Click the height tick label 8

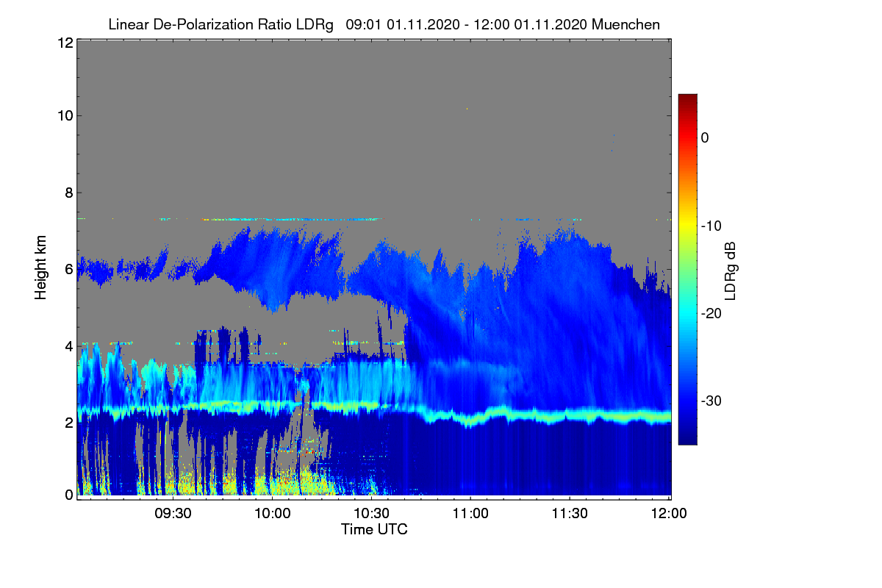coord(68,193)
